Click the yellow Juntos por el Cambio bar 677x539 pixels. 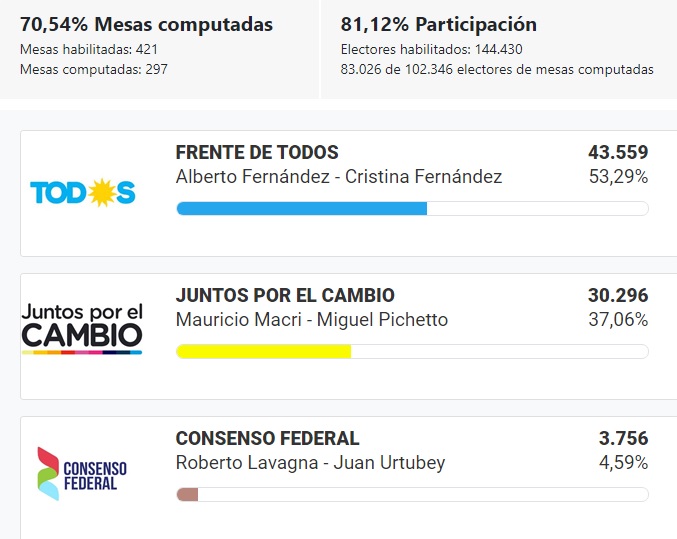click(264, 351)
